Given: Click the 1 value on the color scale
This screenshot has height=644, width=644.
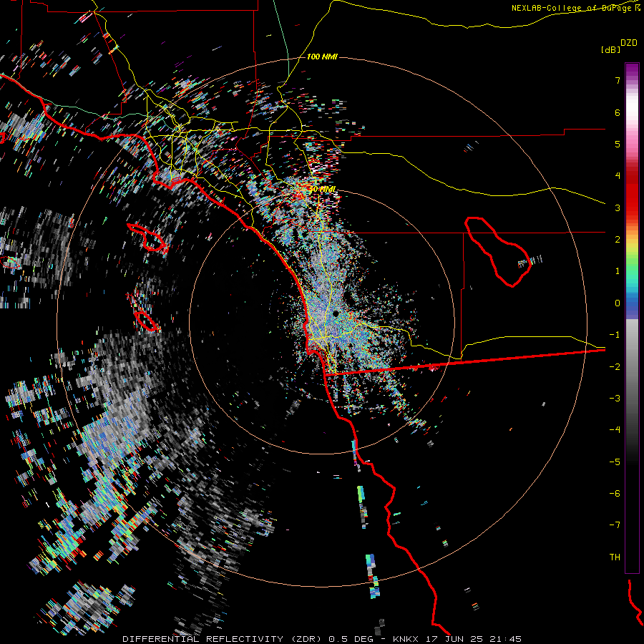Looking at the screenshot, I should tap(618, 271).
